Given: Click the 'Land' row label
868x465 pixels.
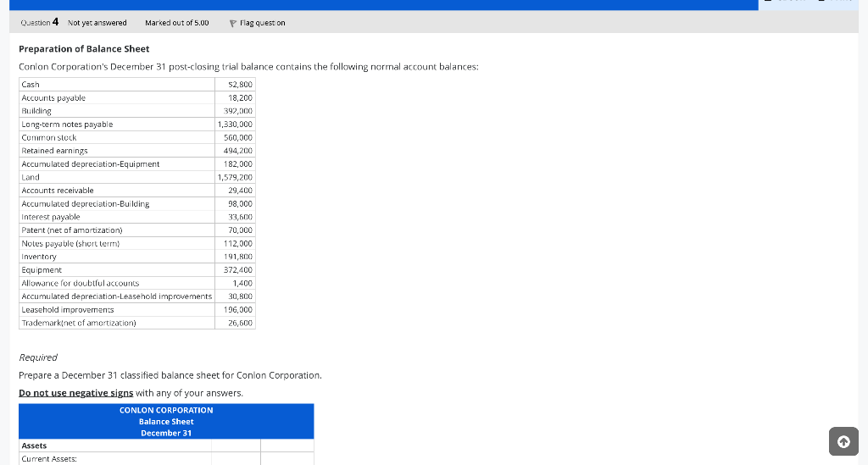Looking at the screenshot, I should click(x=31, y=178).
